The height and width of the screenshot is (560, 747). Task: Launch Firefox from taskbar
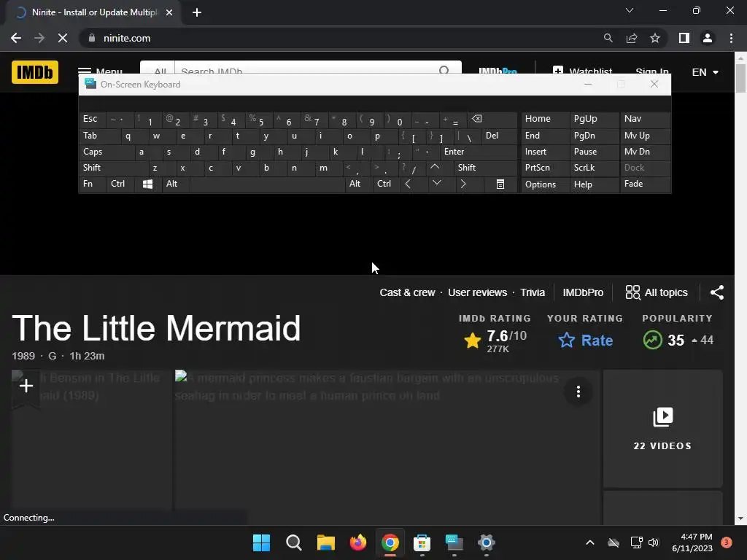(357, 542)
